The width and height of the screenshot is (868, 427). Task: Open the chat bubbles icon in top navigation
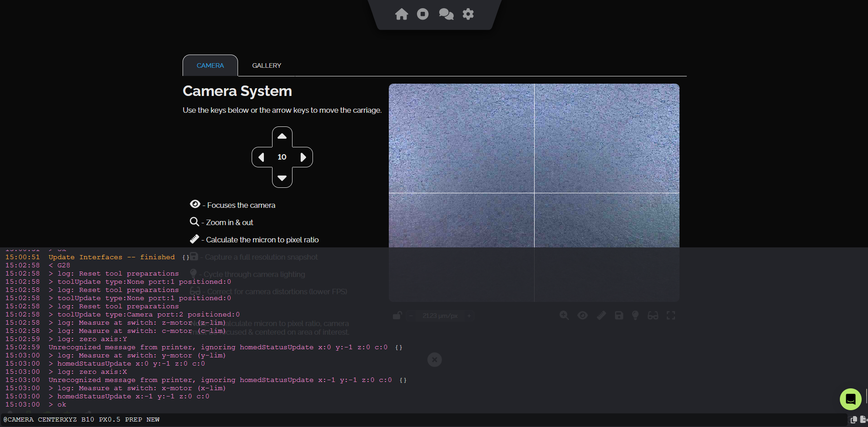pyautogui.click(x=446, y=14)
